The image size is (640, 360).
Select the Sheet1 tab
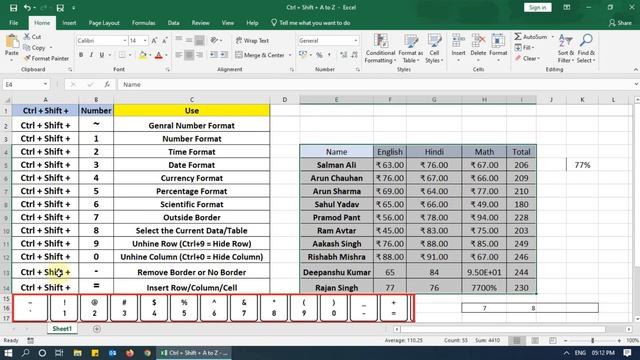(x=62, y=329)
